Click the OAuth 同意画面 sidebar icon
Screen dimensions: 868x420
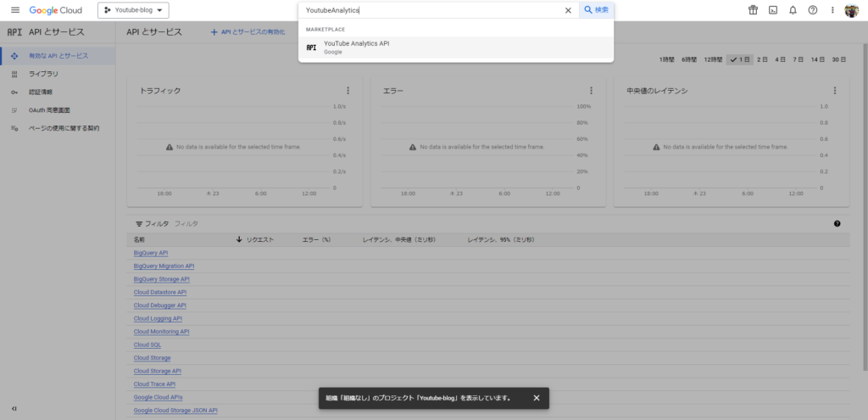click(14, 110)
